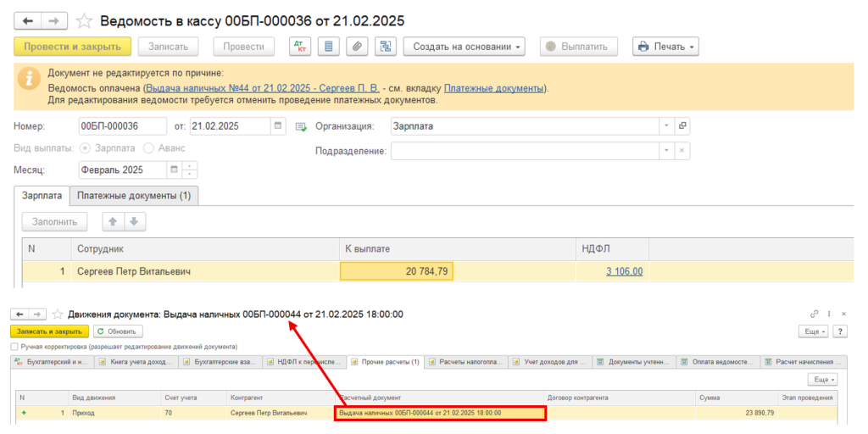Screen dimensions: 868x434
Task: Open the calendar picker for the date 21.02.2025
Action: [278, 125]
